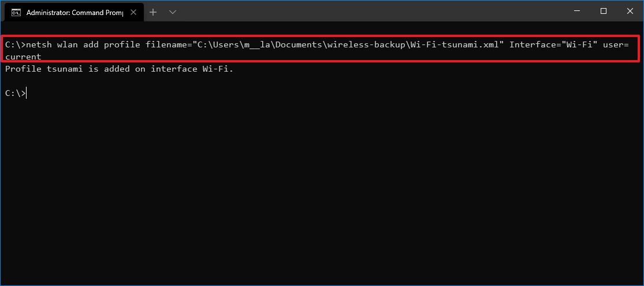This screenshot has width=644, height=286.
Task: Minimize the terminal window
Action: point(576,11)
